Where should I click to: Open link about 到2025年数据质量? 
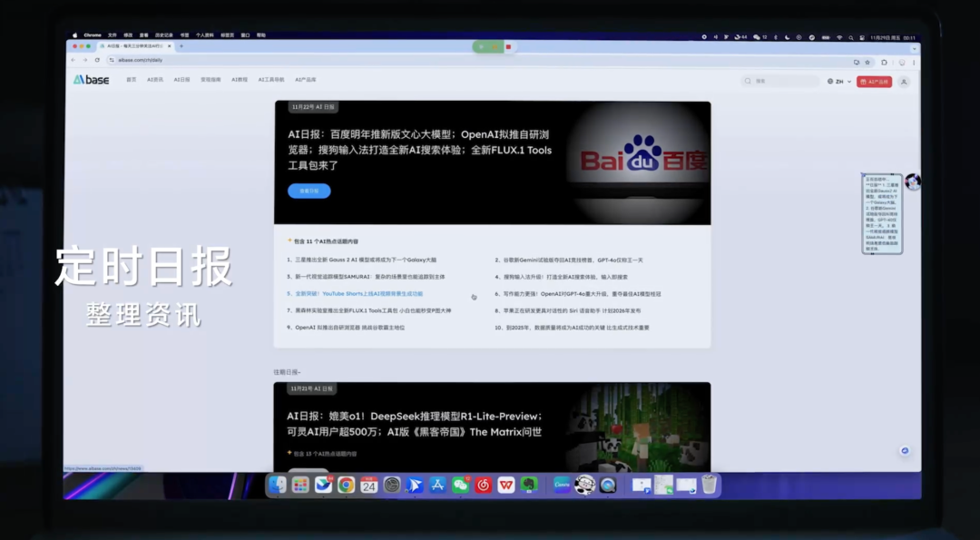coord(572,328)
